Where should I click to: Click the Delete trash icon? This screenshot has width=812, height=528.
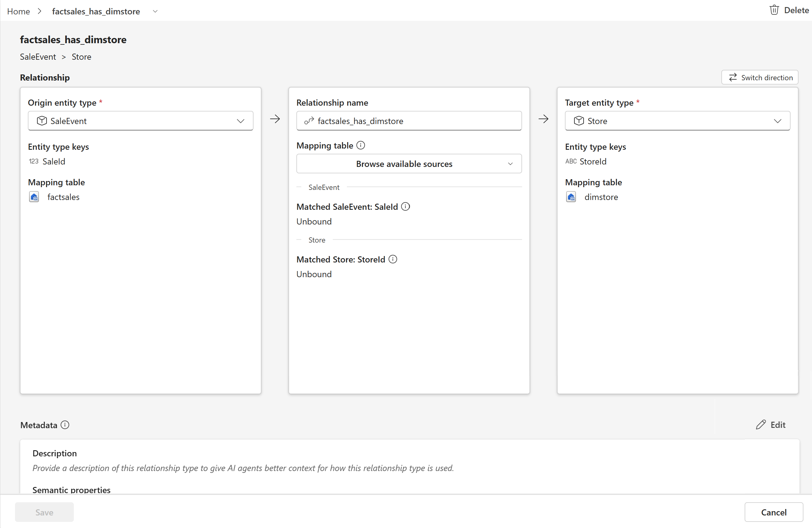pos(774,10)
